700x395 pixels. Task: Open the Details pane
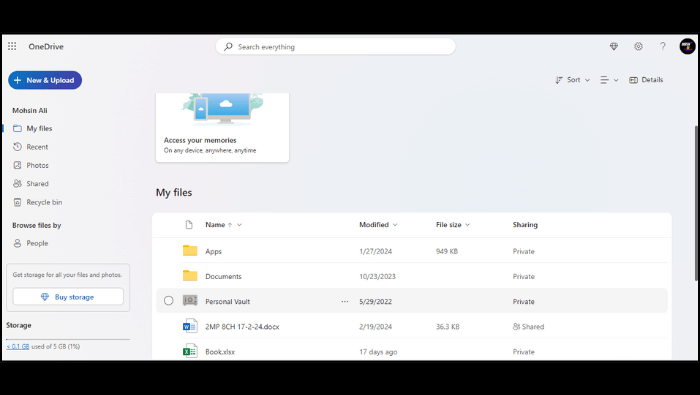(646, 80)
